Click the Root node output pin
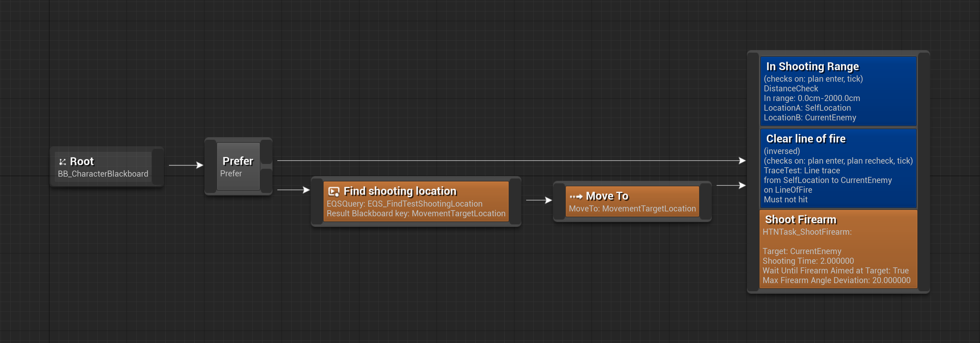Screen dimensions: 980x343 157,167
